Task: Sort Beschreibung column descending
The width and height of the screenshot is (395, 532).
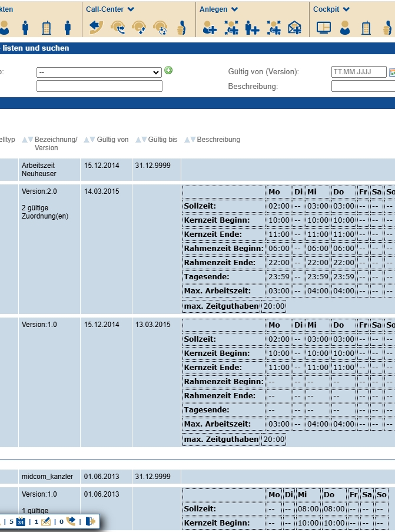Action: pyautogui.click(x=193, y=140)
